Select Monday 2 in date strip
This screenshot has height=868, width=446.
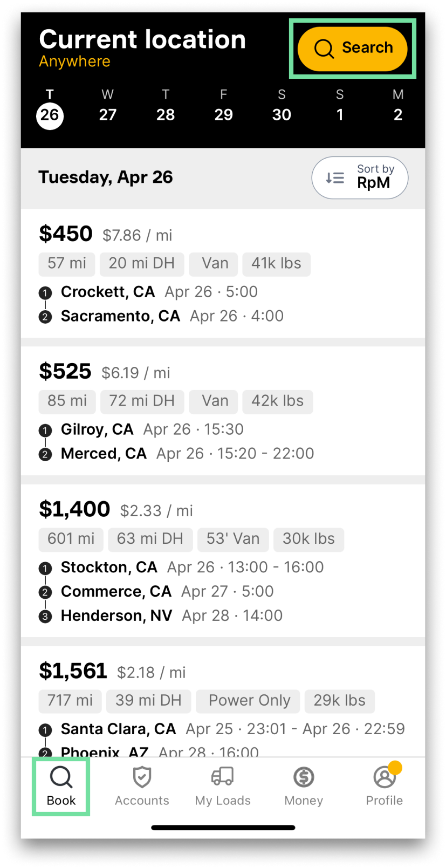click(x=398, y=106)
